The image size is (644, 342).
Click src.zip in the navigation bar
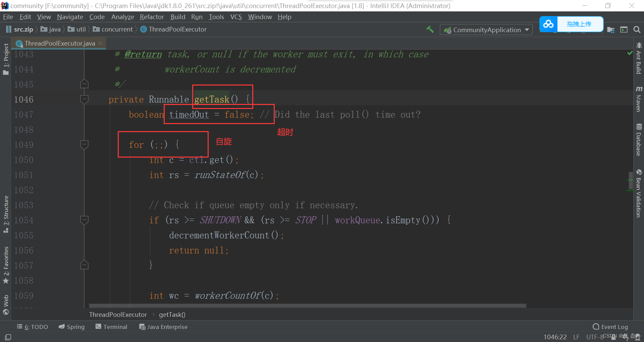tap(20, 30)
